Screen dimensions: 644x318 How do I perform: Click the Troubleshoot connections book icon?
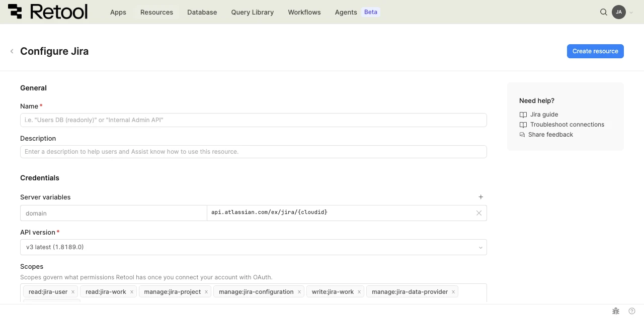(523, 125)
